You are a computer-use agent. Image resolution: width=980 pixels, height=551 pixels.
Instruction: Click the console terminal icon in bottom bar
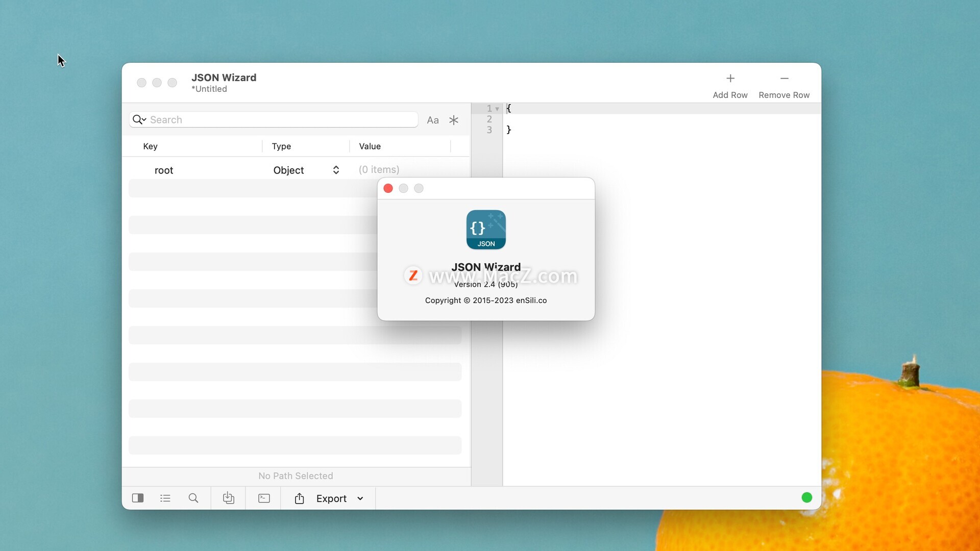tap(264, 498)
